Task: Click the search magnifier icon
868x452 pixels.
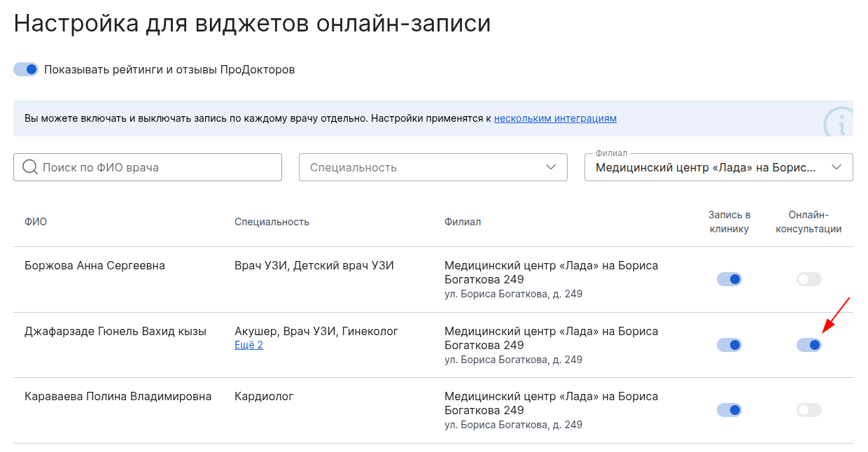Action: pyautogui.click(x=30, y=167)
